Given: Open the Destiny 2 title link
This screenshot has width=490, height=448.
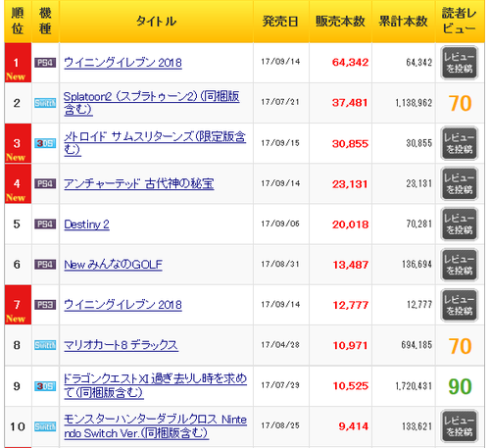Looking at the screenshot, I should coord(86,224).
